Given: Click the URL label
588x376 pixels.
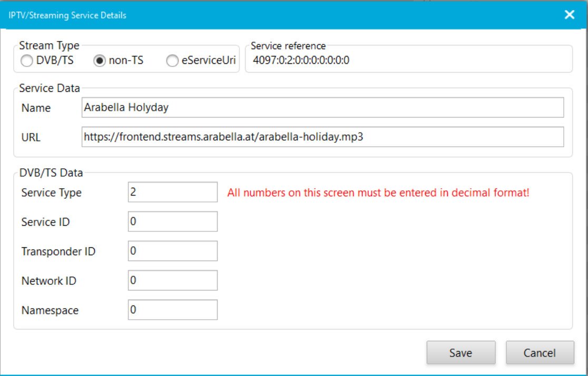Looking at the screenshot, I should pyautogui.click(x=31, y=138).
